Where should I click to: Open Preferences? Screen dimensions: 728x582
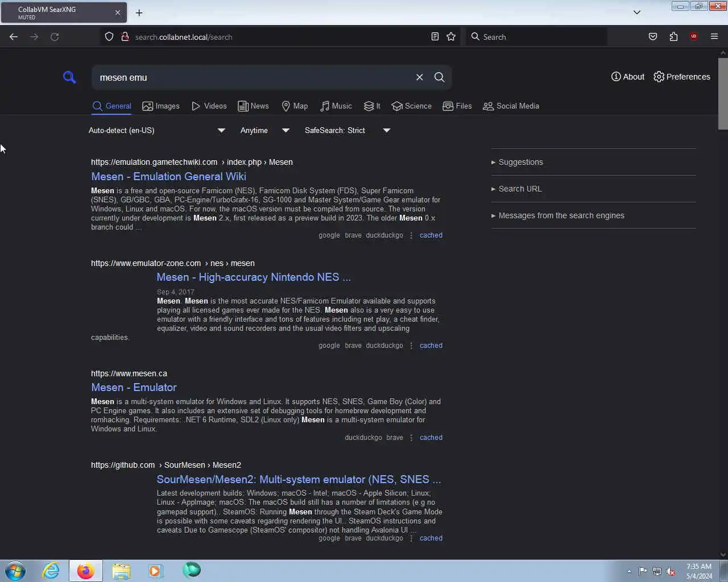(x=682, y=77)
